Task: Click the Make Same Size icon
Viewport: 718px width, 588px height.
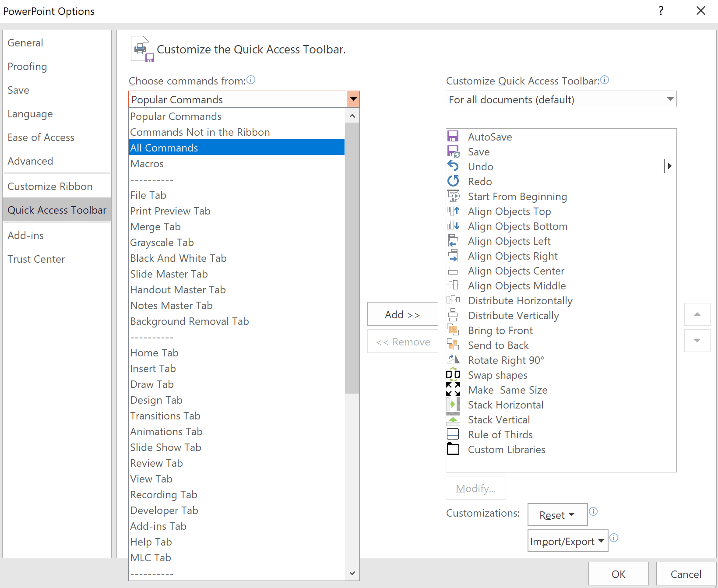Action: (453, 389)
